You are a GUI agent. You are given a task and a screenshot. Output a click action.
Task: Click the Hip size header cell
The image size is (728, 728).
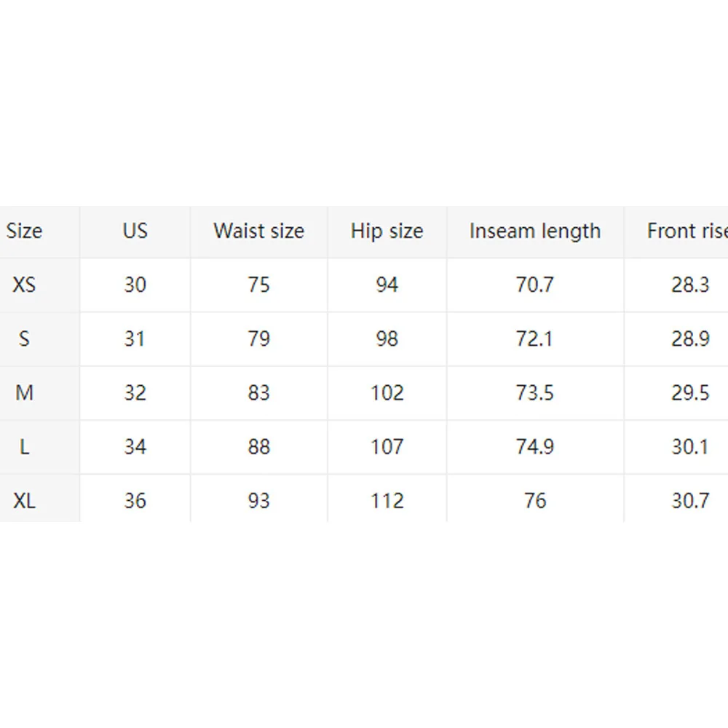(x=387, y=232)
